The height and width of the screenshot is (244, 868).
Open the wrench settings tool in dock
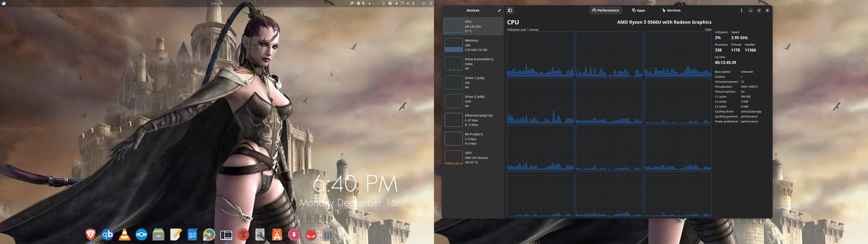(260, 234)
